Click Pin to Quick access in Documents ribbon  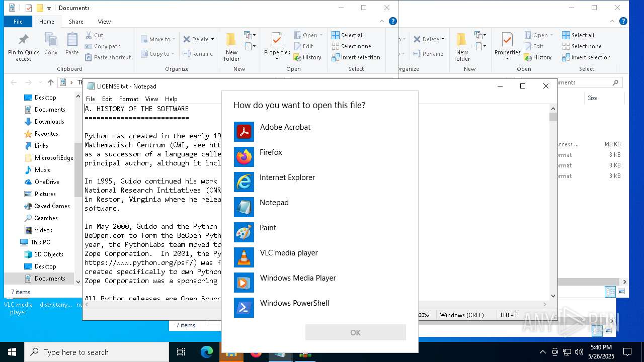[x=23, y=47]
